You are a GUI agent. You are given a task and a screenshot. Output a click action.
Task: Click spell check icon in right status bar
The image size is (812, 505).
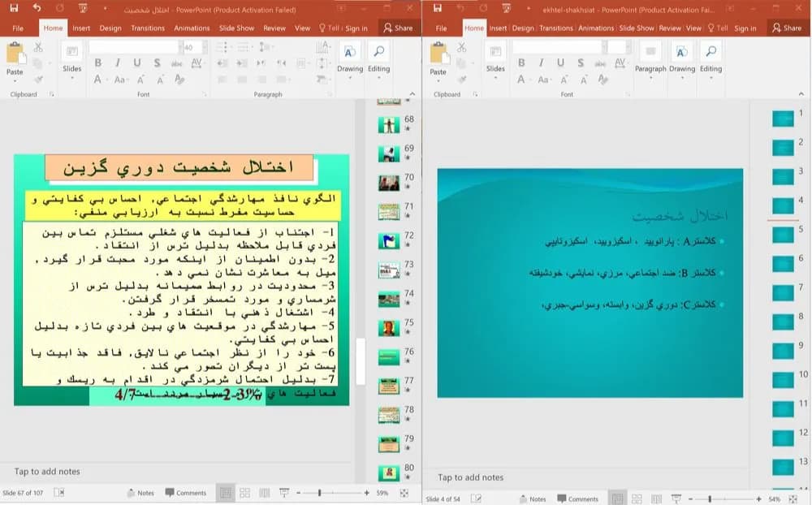coord(475,499)
